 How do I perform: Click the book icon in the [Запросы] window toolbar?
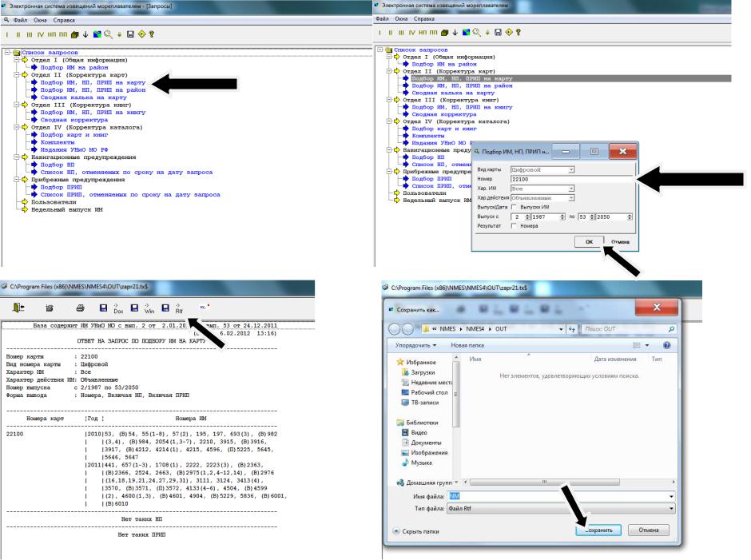tap(75, 34)
